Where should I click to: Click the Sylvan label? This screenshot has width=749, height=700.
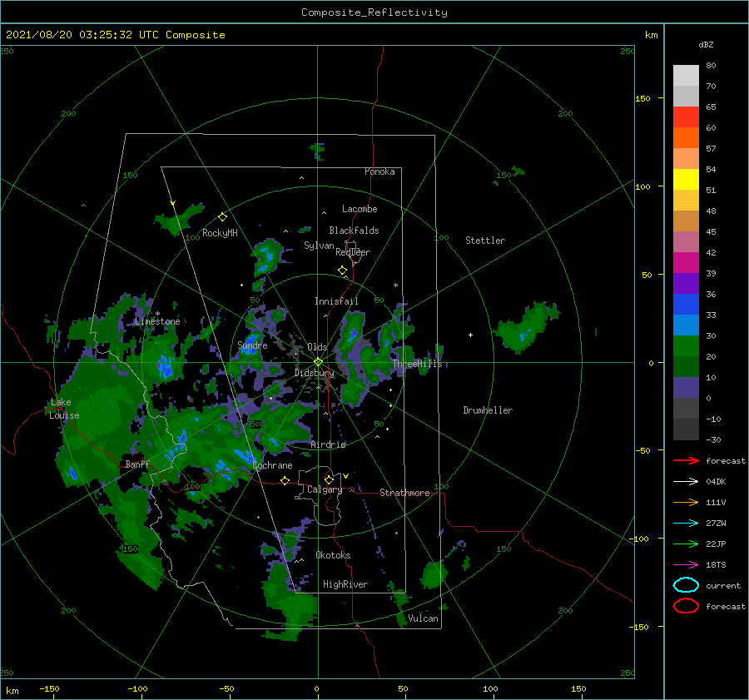coord(319,246)
